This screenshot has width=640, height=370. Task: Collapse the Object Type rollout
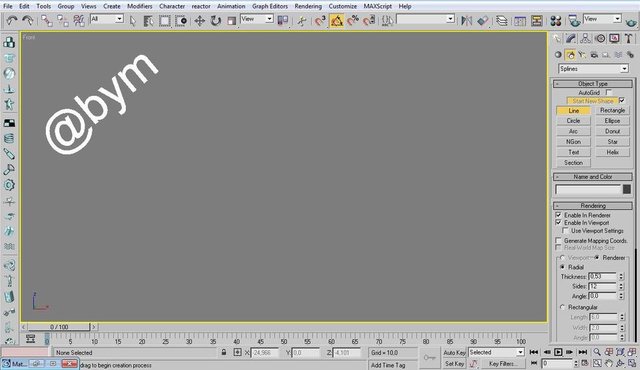click(x=593, y=84)
